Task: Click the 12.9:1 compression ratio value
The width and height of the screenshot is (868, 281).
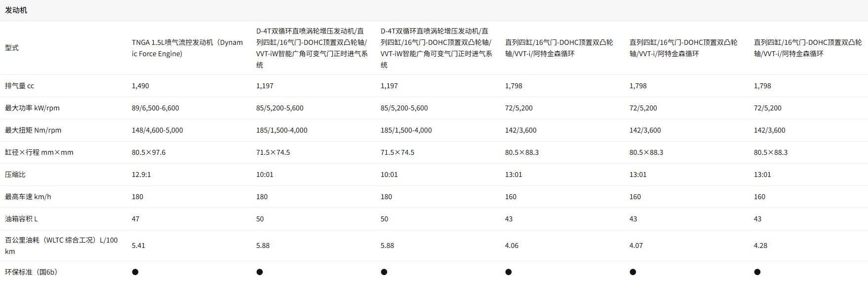Action: click(141, 175)
